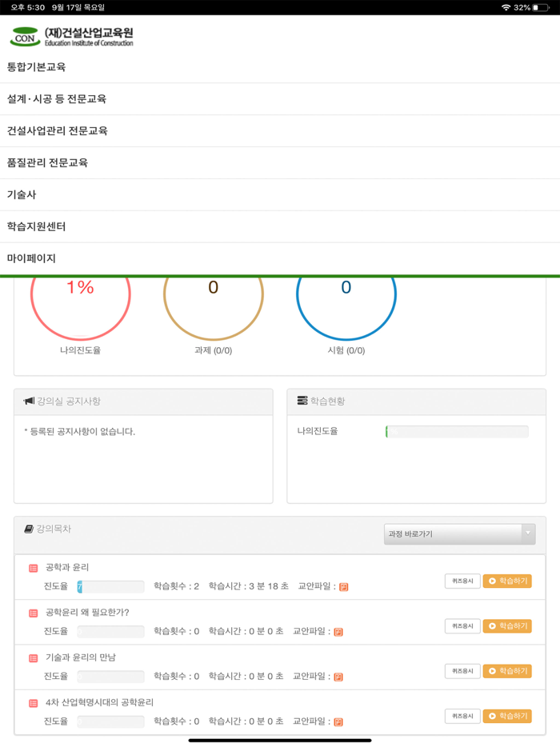Click the 과제 (0/0) circle
560x747 pixels.
tap(213, 308)
